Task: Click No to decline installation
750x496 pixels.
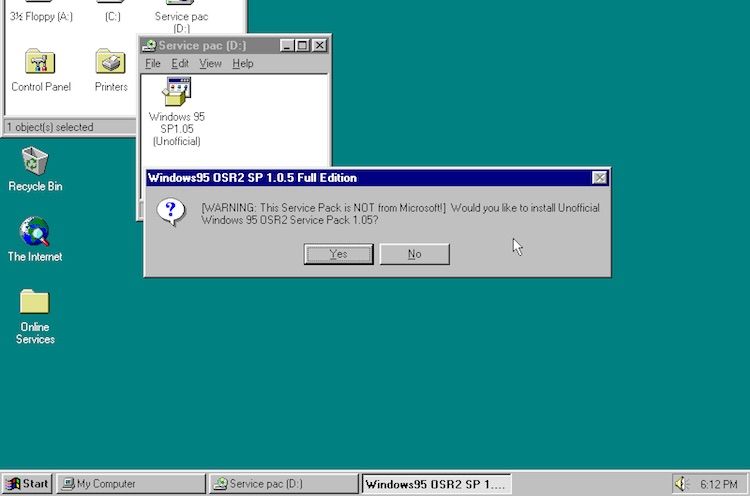Action: (414, 254)
